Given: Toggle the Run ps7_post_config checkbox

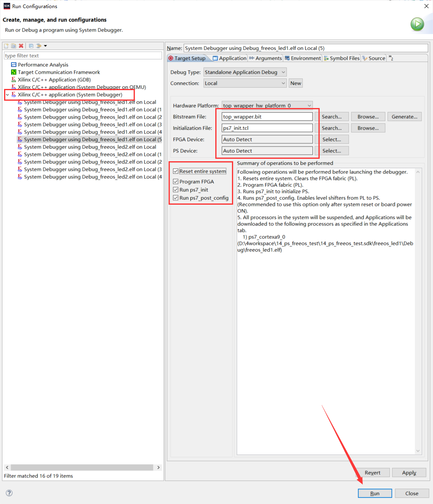Looking at the screenshot, I should pyautogui.click(x=175, y=198).
